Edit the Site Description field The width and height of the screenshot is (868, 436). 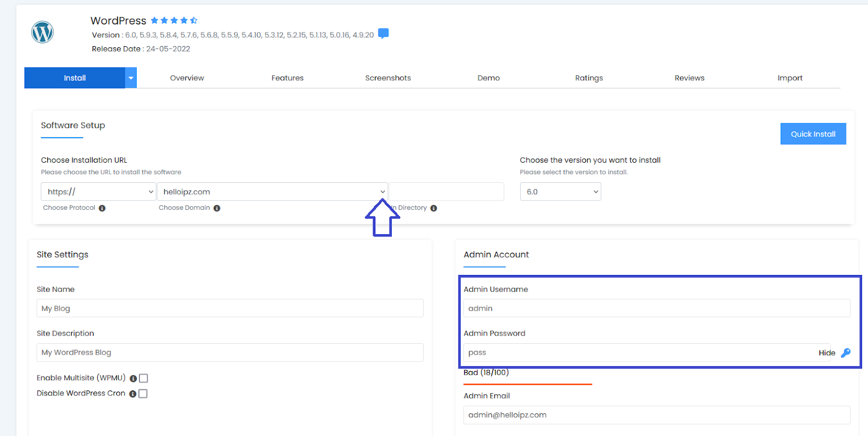click(230, 352)
